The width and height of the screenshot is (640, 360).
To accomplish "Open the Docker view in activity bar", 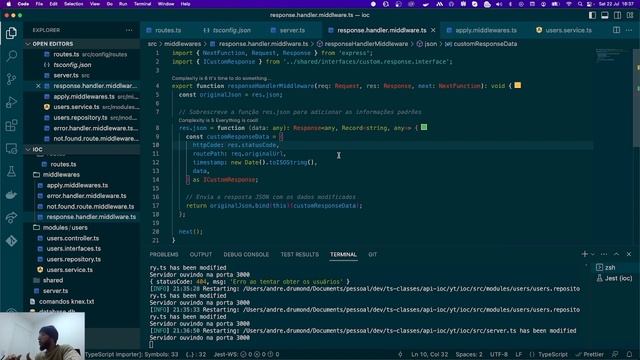I will (x=11, y=195).
